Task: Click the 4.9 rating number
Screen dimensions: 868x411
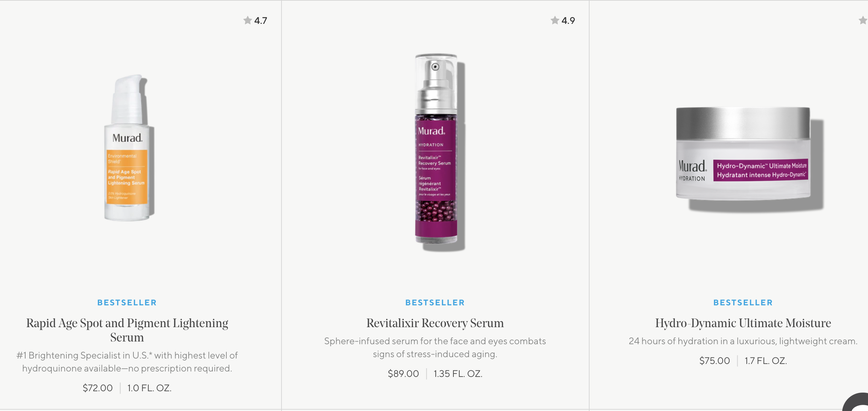Action: (x=568, y=20)
